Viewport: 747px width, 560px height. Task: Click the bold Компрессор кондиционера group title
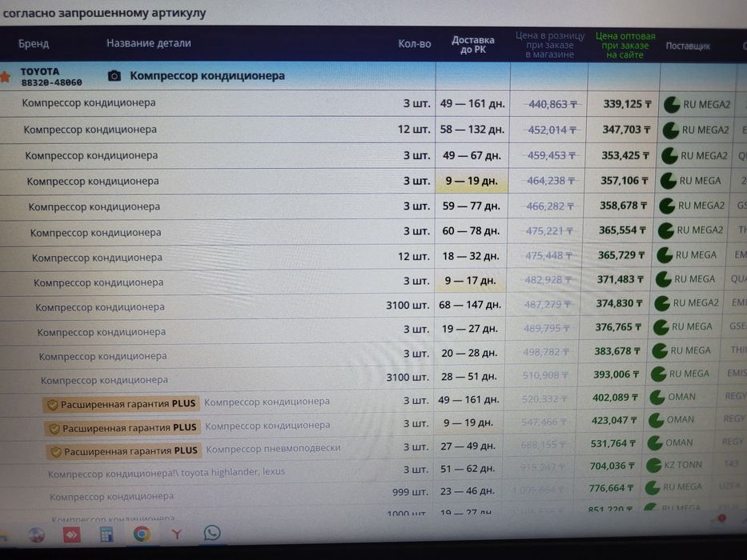[x=207, y=76]
